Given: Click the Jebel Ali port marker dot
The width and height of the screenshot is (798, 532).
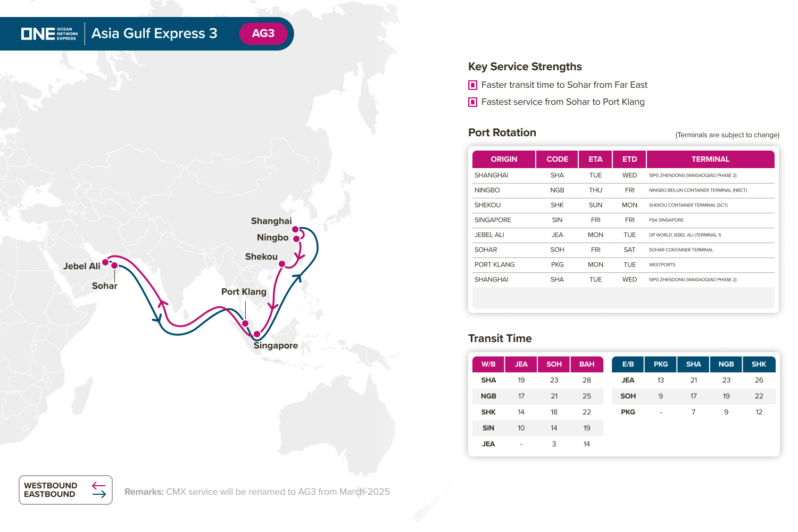Looking at the screenshot, I should [x=105, y=262].
